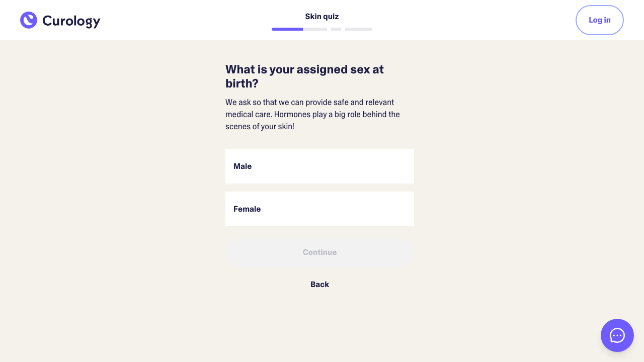The height and width of the screenshot is (362, 644).
Task: Go to previous step via Back
Action: 319,284
